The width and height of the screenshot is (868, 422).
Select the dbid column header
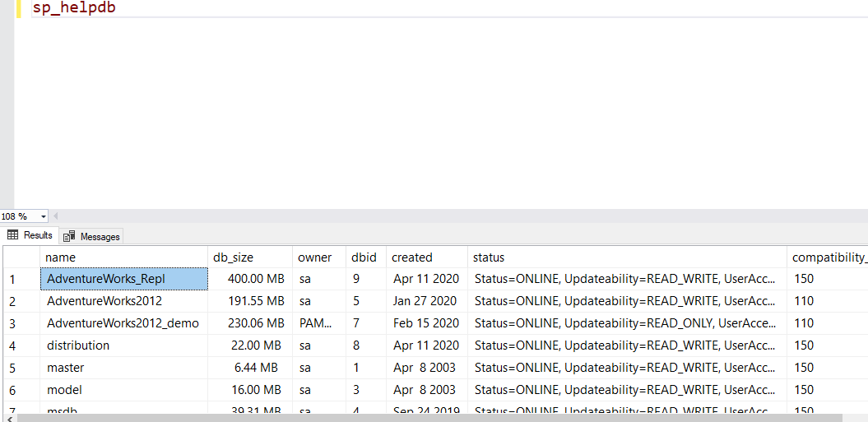click(366, 257)
